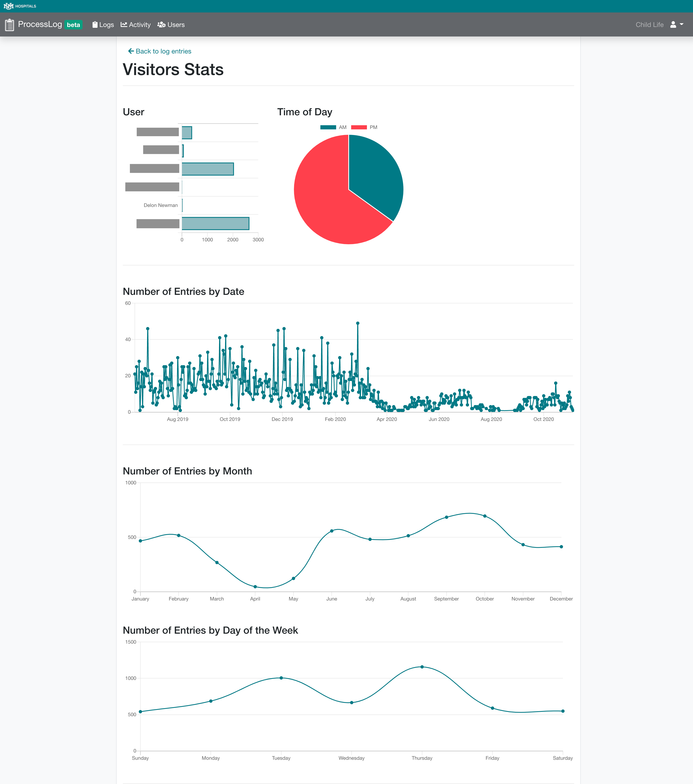Image resolution: width=693 pixels, height=784 pixels.
Task: Click the November data point
Action: coord(523,545)
